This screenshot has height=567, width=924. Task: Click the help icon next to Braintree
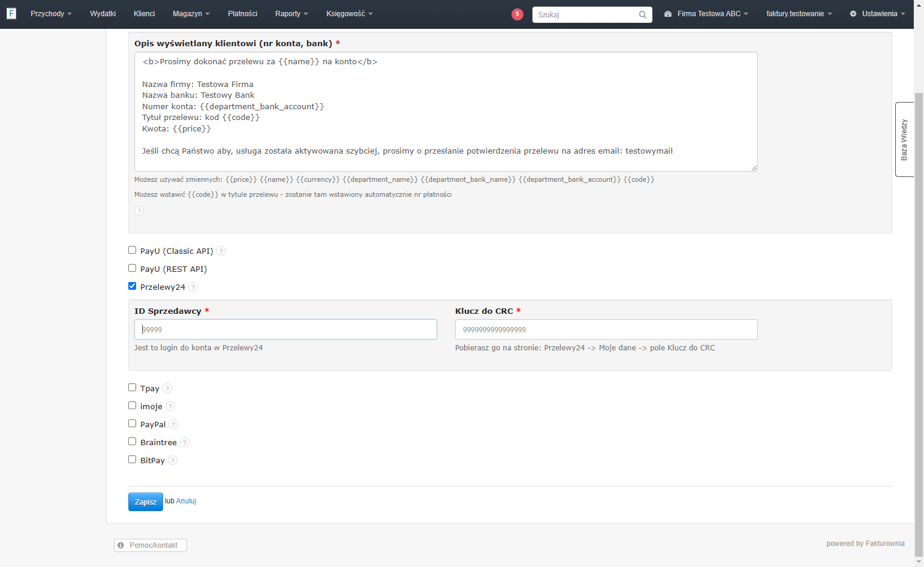[185, 442]
